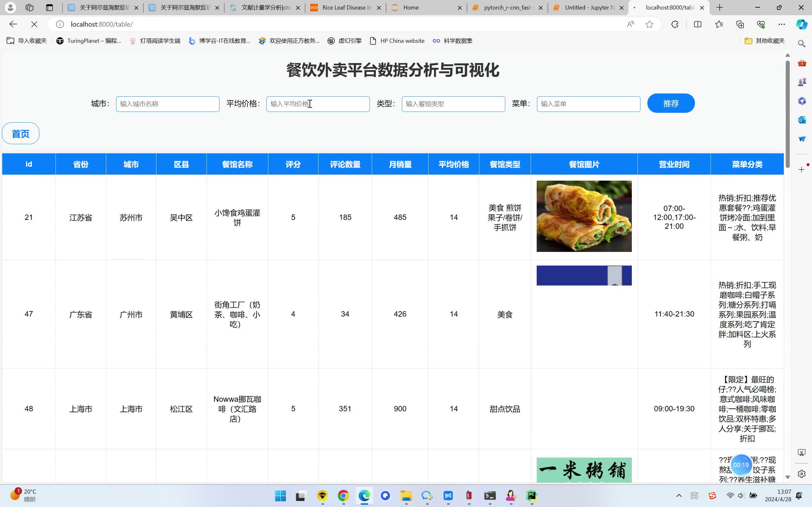Start Read aloud from the address bar
Viewport: 812px width, 507px height.
click(x=631, y=24)
